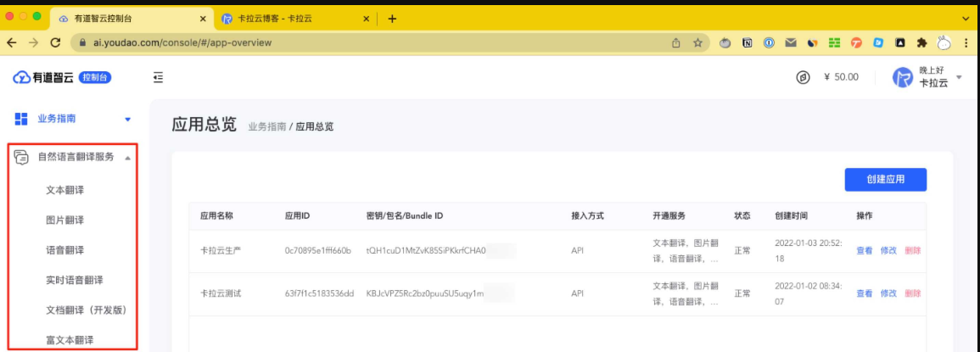Screen dimensions: 980x352
Task: Expand the 业务指南 dropdown arrow
Action: pyautogui.click(x=128, y=119)
